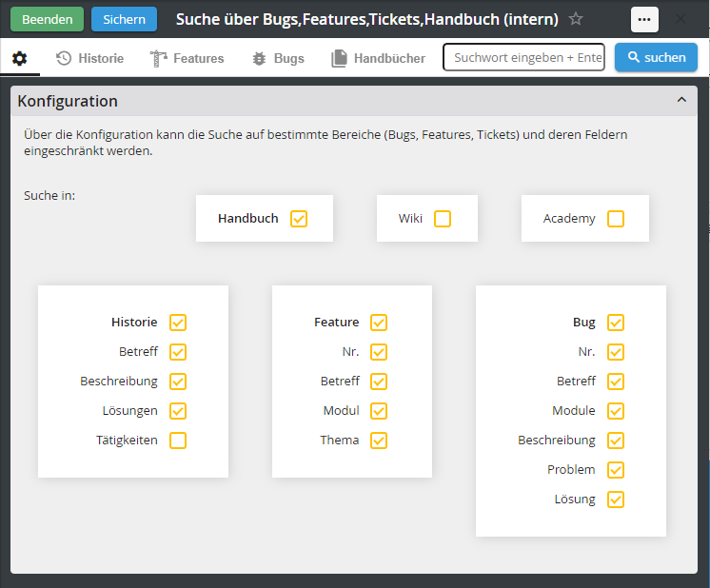The image size is (710, 588).
Task: Click the 'Wiki' label text
Action: [x=410, y=218]
